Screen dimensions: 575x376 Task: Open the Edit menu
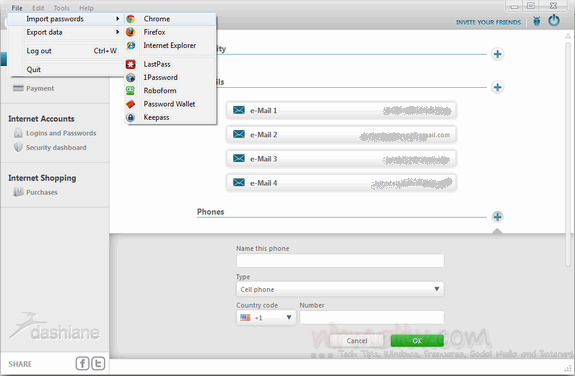coord(38,8)
